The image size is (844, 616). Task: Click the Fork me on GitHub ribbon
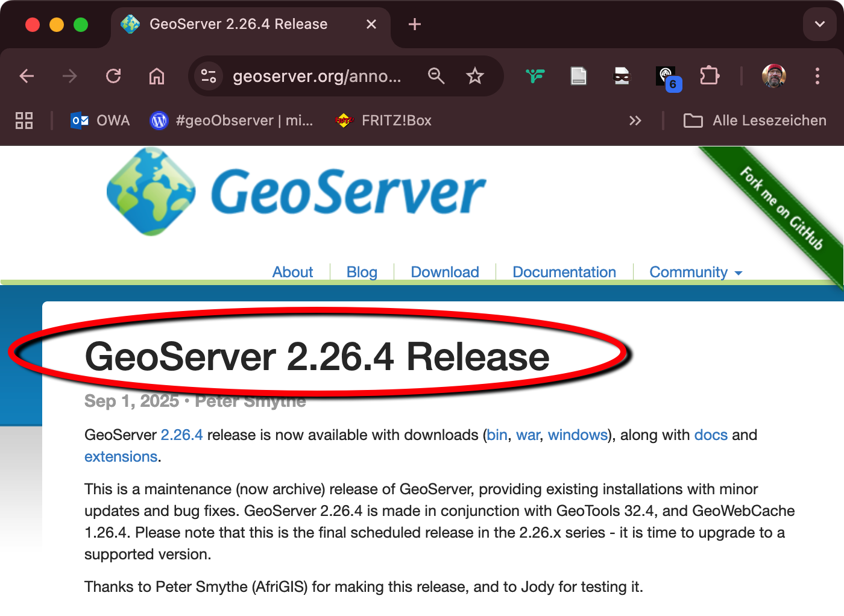tap(781, 209)
